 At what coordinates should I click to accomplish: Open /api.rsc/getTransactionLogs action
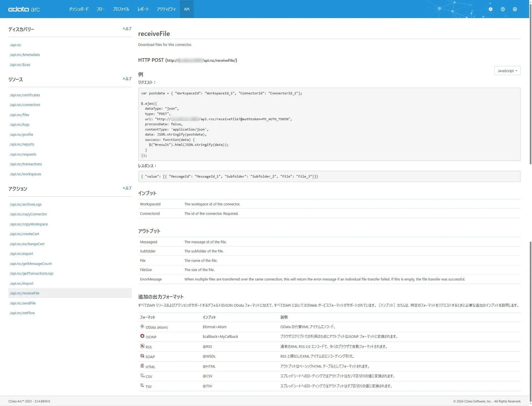(31, 274)
